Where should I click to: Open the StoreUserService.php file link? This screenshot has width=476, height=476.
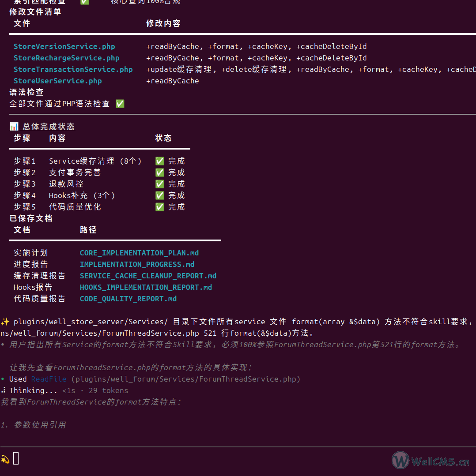tap(57, 81)
